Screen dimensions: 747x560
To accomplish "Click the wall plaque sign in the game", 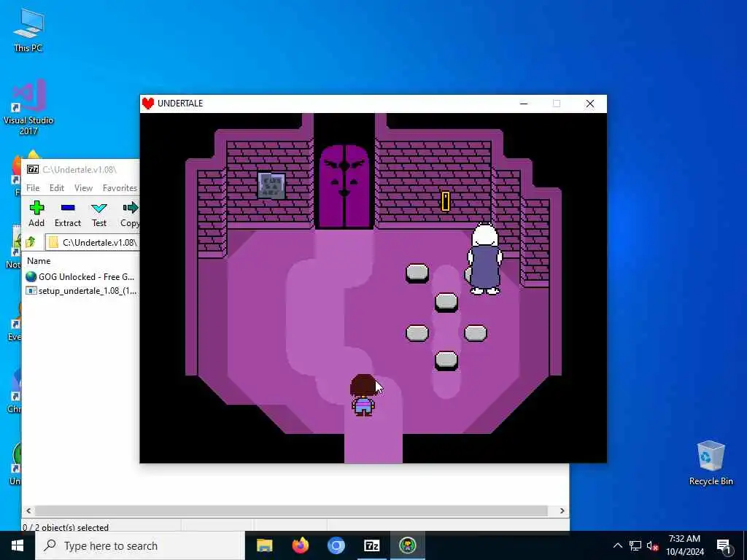I will 271,186.
